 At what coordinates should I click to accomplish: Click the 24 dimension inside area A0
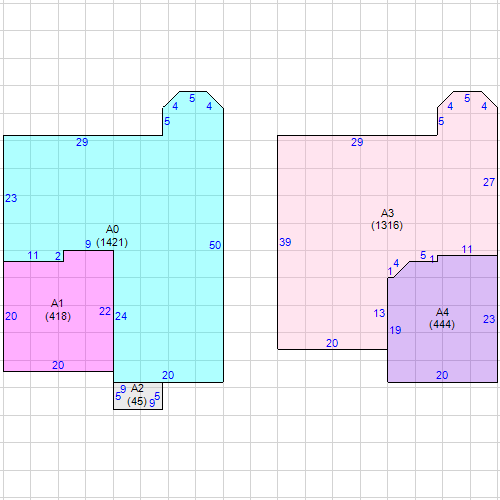point(121,316)
